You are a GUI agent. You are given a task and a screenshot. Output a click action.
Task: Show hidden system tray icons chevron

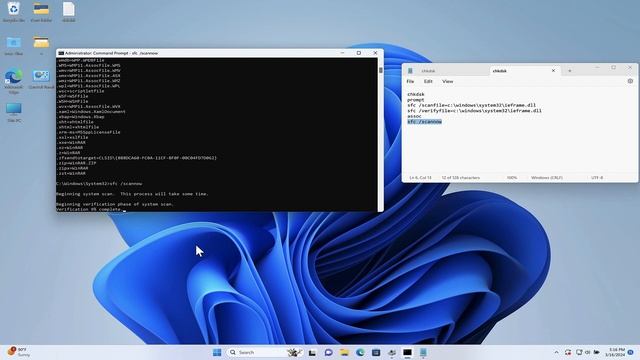(x=556, y=352)
